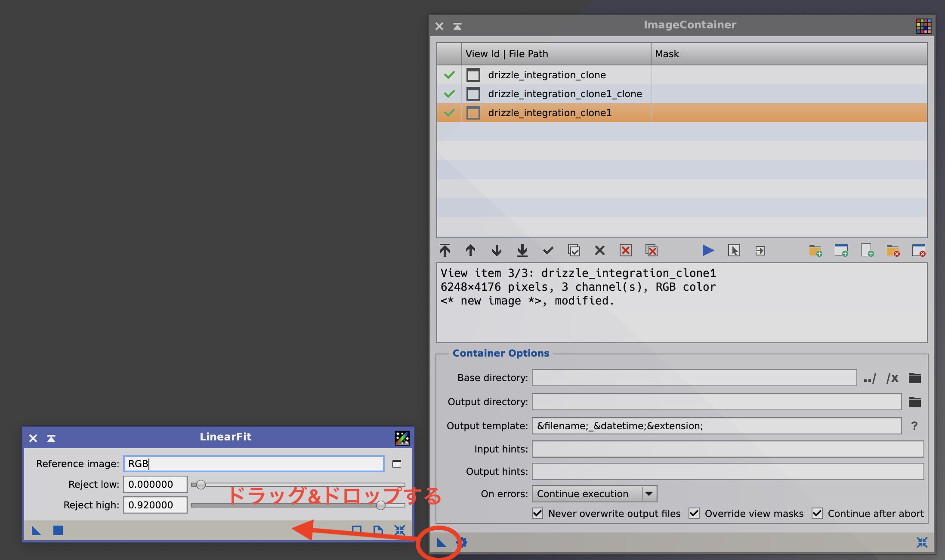
Task: Disable Never overwrite output files
Action: click(x=537, y=513)
